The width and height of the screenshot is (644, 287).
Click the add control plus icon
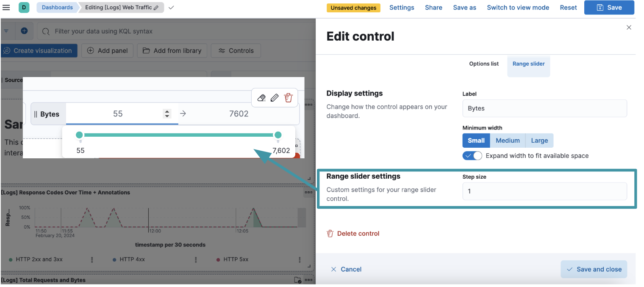tap(23, 31)
